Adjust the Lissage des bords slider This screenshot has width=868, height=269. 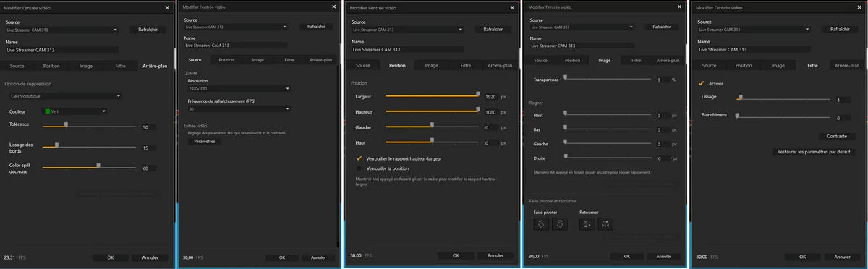89,146
